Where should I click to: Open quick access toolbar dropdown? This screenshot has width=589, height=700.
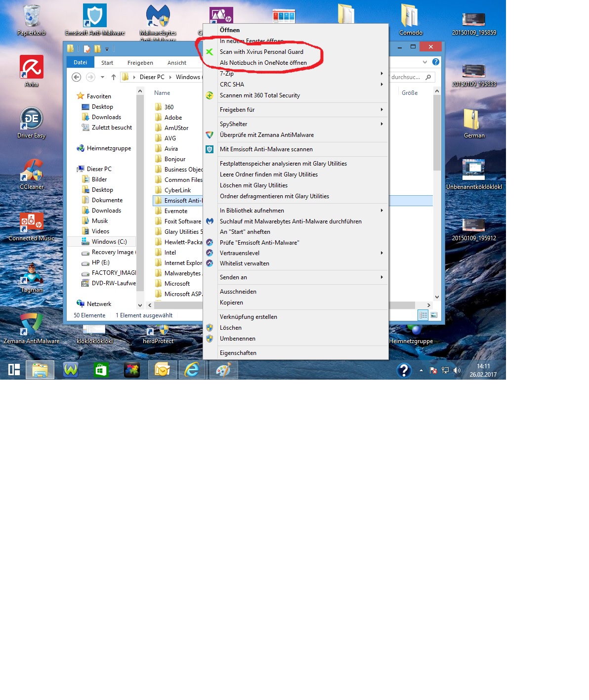(x=107, y=49)
